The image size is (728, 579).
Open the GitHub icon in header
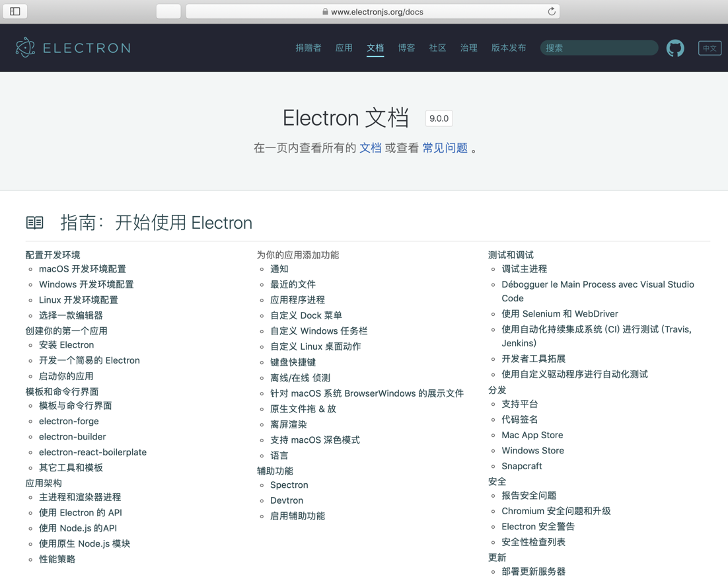(x=675, y=48)
